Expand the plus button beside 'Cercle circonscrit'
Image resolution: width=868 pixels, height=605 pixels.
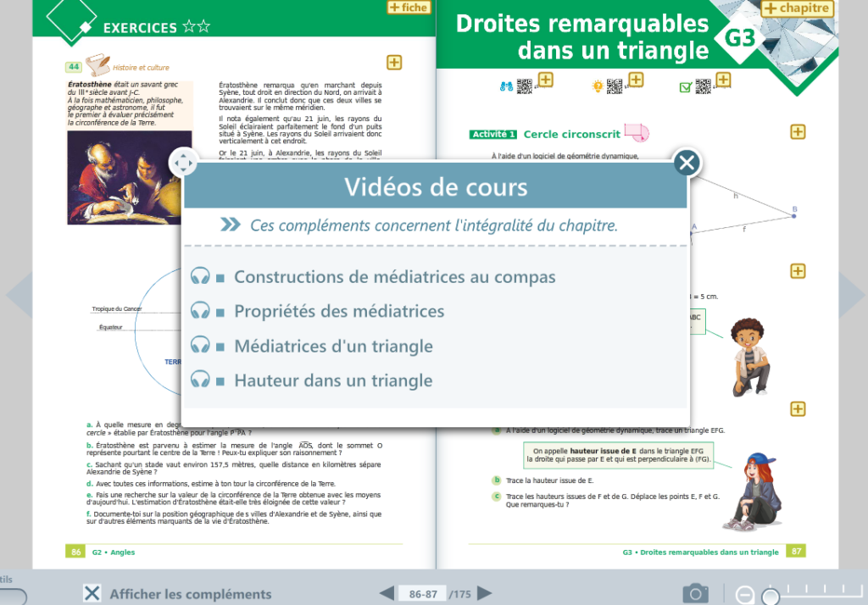pyautogui.click(x=797, y=132)
